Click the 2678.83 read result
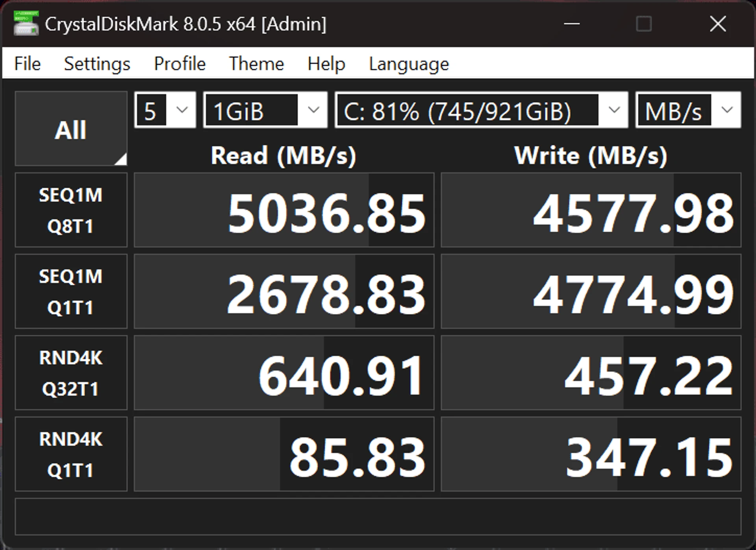The width and height of the screenshot is (756, 550). (284, 292)
